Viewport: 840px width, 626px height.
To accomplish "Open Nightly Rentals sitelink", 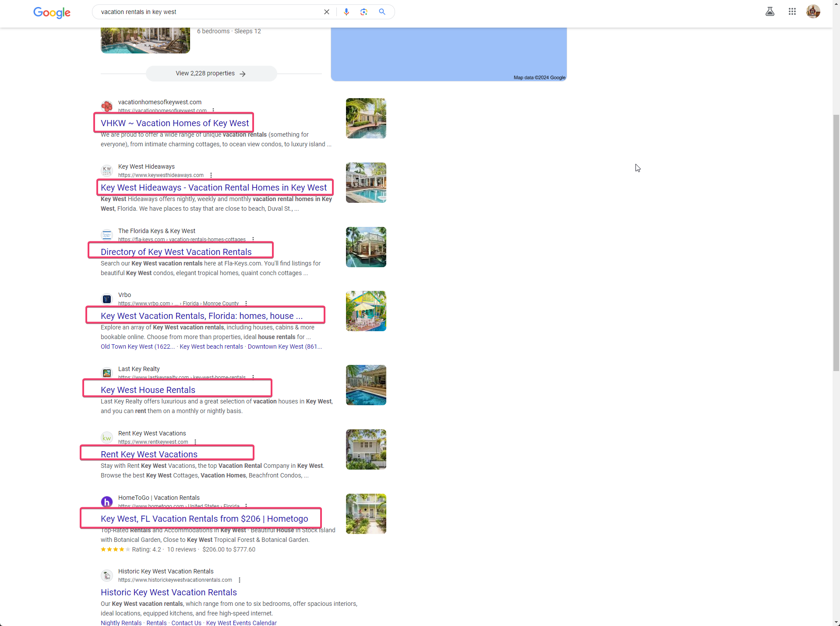I will pyautogui.click(x=121, y=622).
